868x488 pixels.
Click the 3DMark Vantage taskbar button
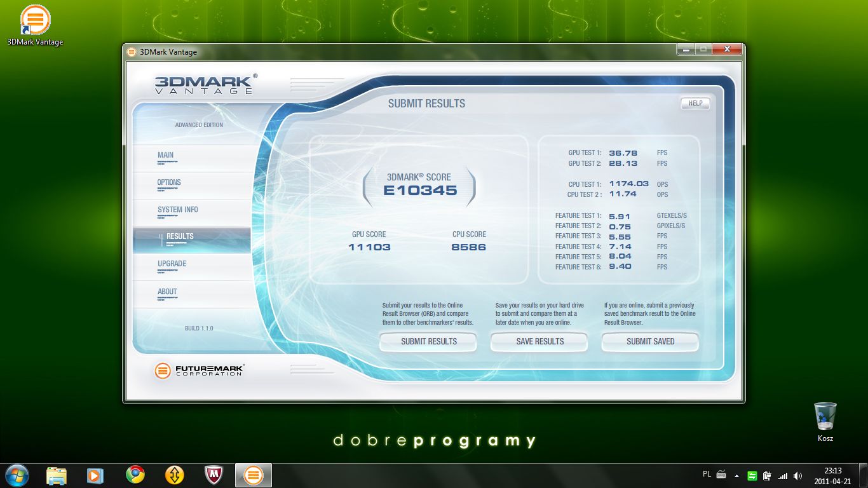[254, 475]
